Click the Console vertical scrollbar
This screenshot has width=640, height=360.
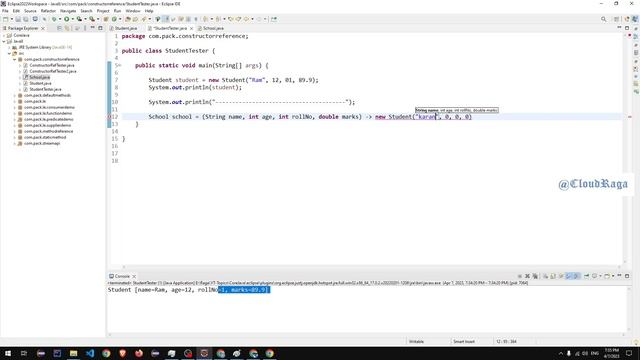point(629,309)
